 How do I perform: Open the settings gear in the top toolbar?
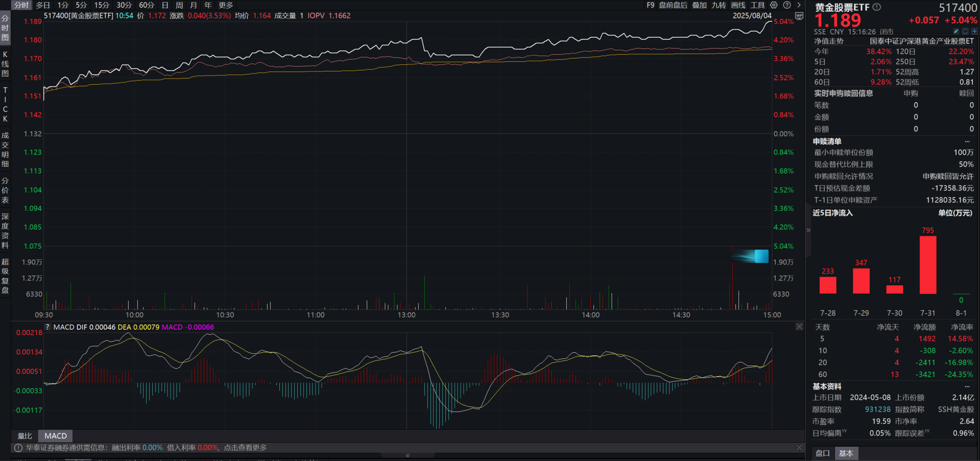(x=773, y=5)
